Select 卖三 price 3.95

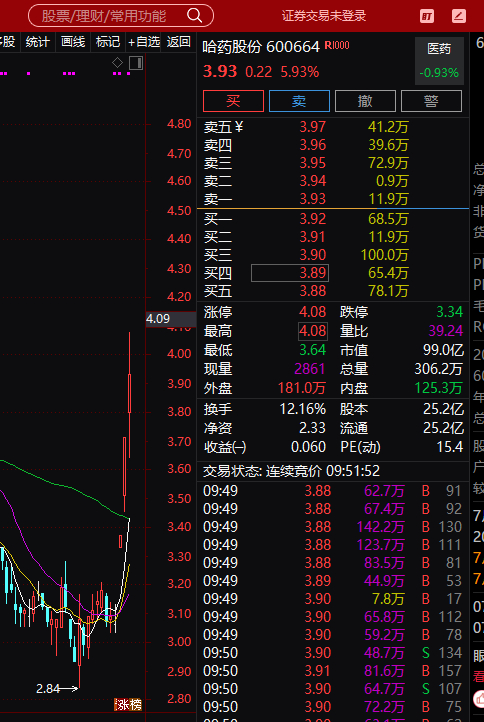[313, 163]
